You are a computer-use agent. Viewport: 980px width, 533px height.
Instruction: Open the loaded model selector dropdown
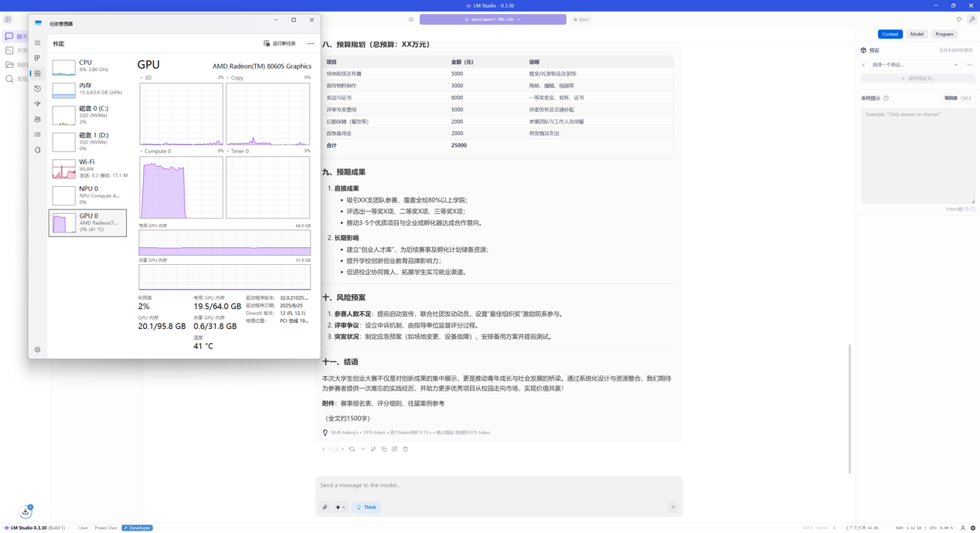tap(492, 19)
